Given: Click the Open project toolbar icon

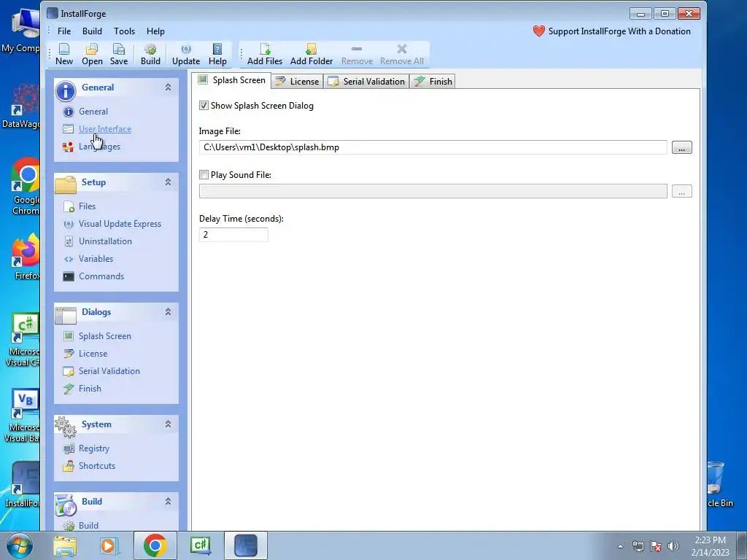Looking at the screenshot, I should [x=92, y=54].
